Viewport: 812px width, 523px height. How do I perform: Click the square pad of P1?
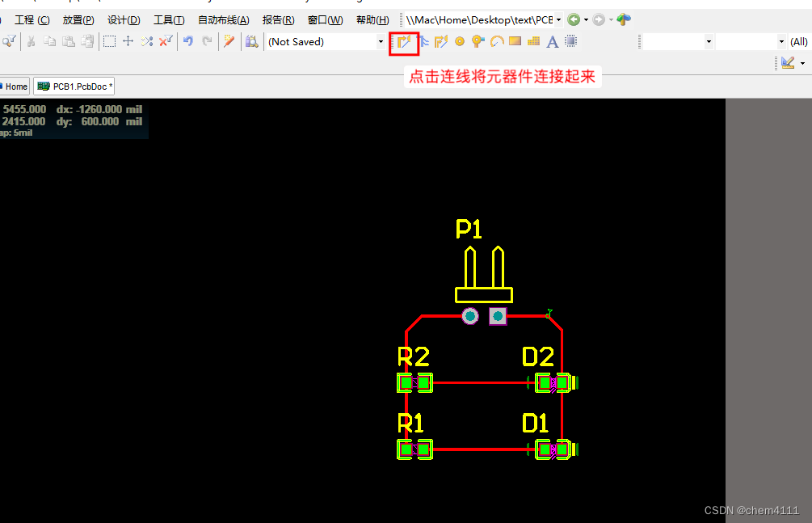tap(498, 316)
